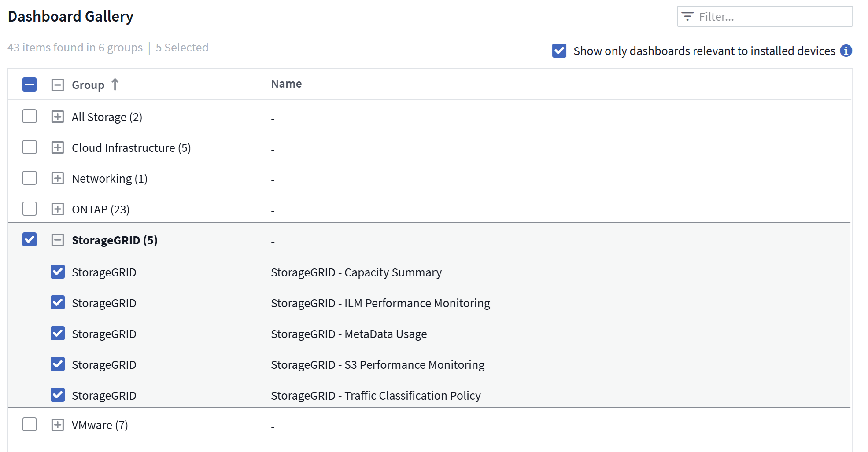Click the filter icon in the search box
The height and width of the screenshot is (452, 868).
click(x=687, y=17)
